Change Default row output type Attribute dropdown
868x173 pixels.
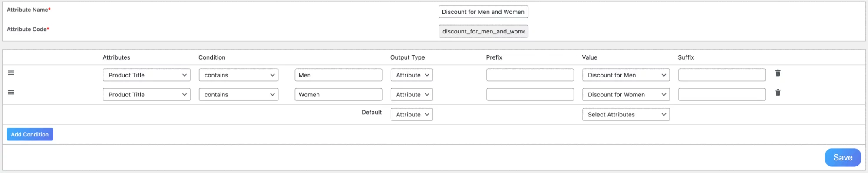point(412,115)
